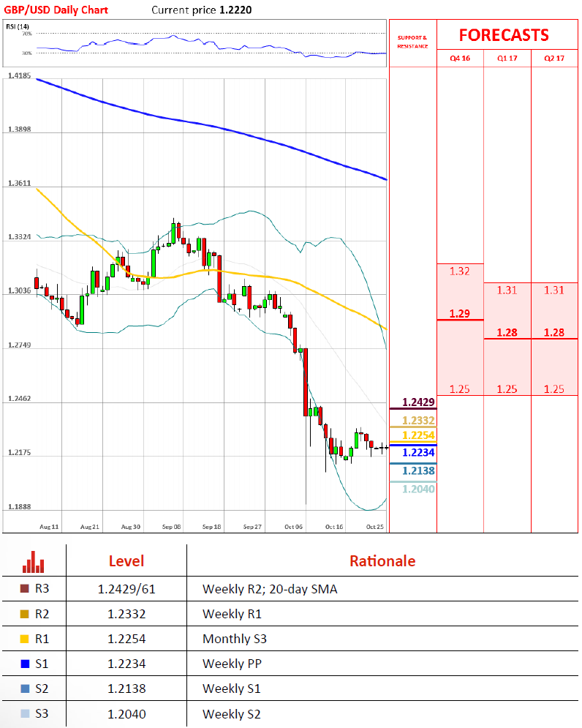Image resolution: width=582 pixels, height=728 pixels.
Task: Select the Q2 17 column header
Action: tap(554, 59)
